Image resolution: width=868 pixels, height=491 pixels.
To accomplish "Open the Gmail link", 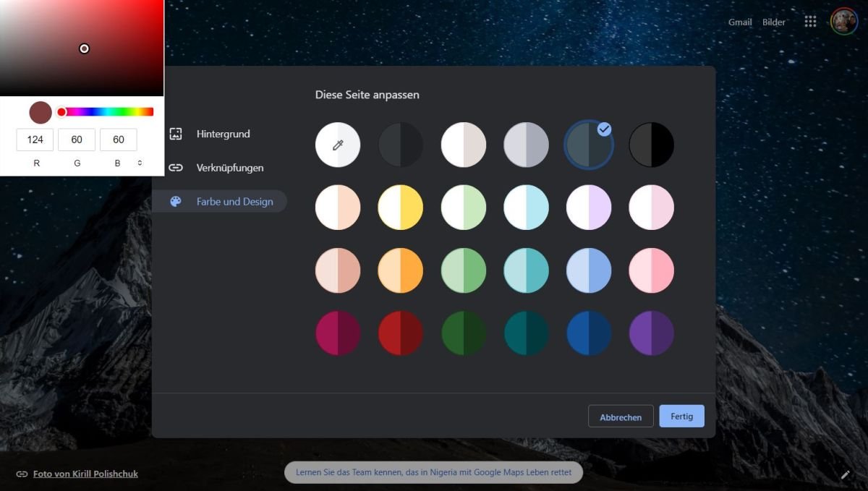I will pyautogui.click(x=740, y=22).
